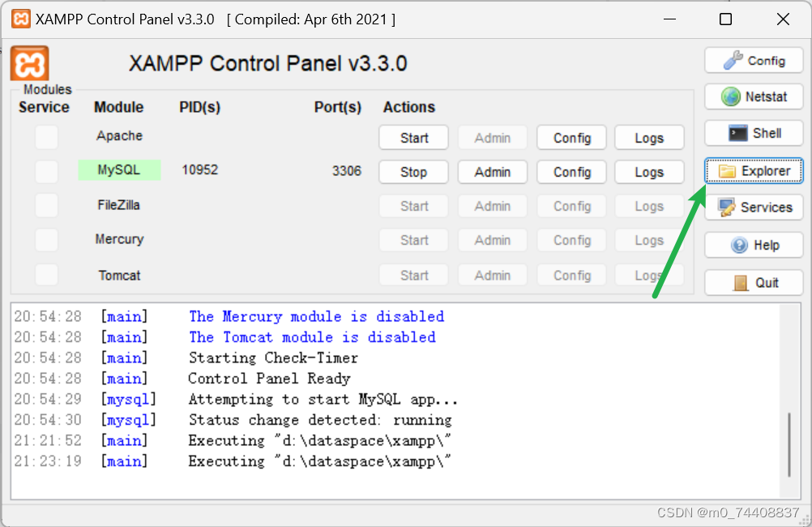This screenshot has height=527, width=812.
Task: Open Apache Config menu
Action: [571, 138]
